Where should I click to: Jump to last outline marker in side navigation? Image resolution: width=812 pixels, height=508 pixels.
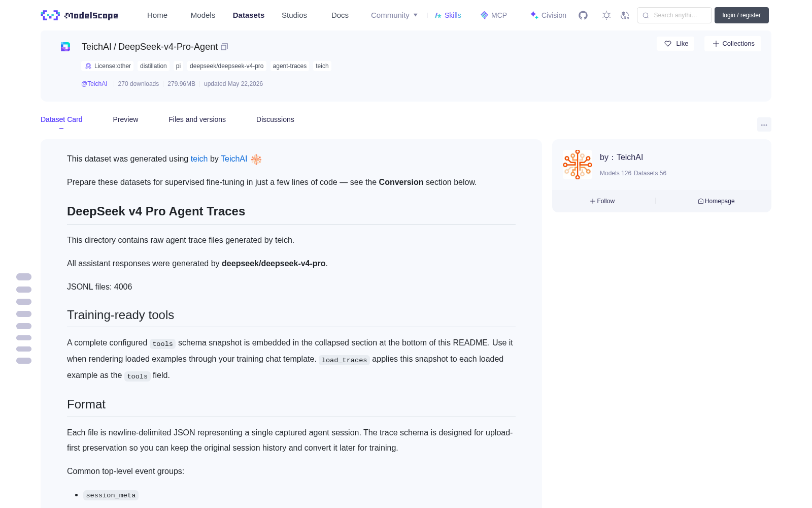24,361
